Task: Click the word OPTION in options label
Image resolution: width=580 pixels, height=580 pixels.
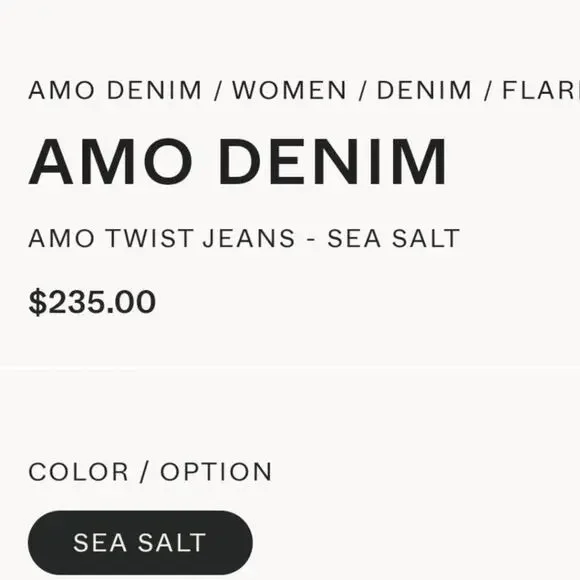Action: 216,472
